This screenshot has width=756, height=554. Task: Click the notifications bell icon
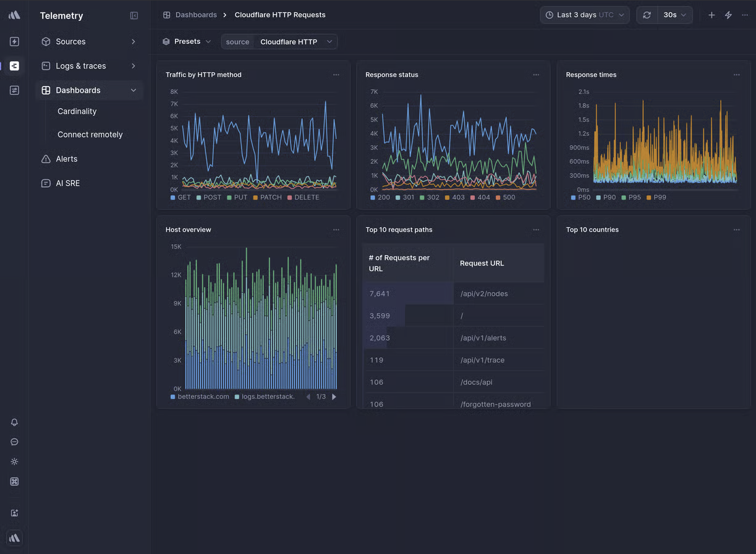point(14,422)
